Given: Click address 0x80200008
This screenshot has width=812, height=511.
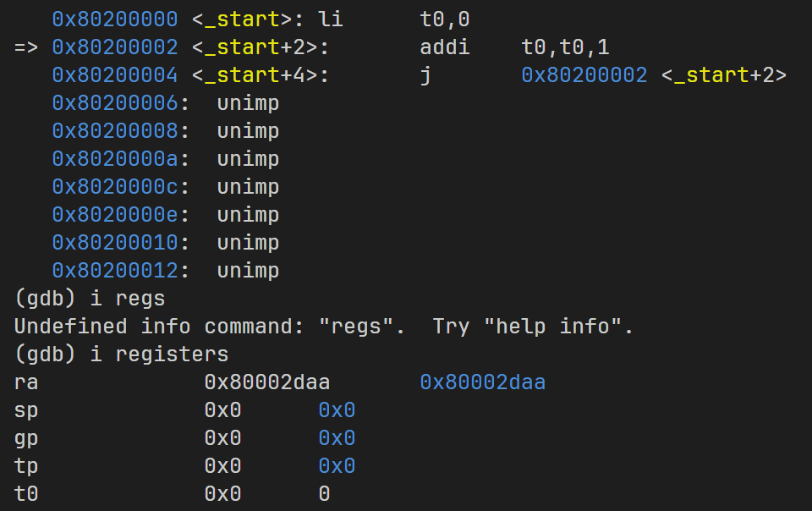Looking at the screenshot, I should [x=114, y=131].
